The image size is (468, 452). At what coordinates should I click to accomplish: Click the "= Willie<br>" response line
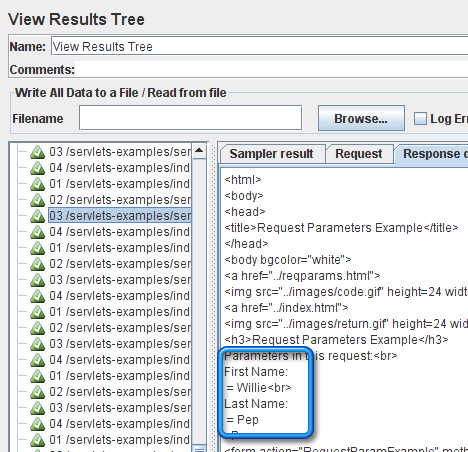(259, 388)
